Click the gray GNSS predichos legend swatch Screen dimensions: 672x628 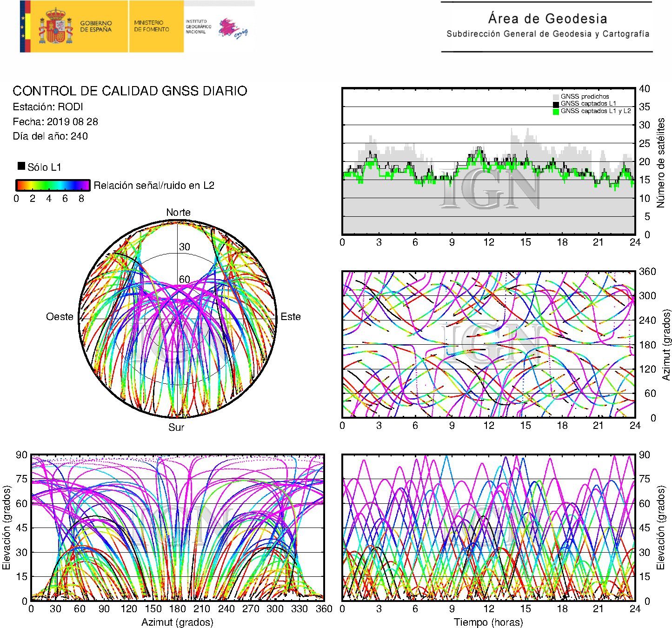click(x=556, y=97)
